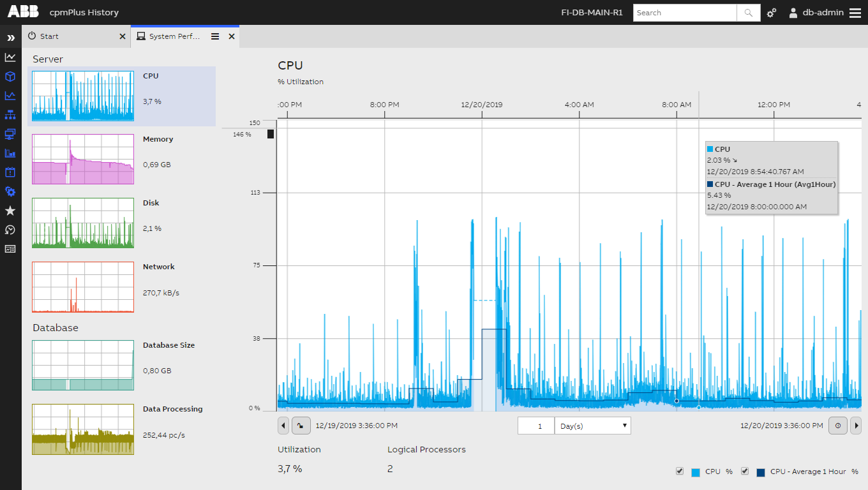This screenshot has height=490, width=868.
Task: Open the networked computers icon in sidebar
Action: coord(10,134)
